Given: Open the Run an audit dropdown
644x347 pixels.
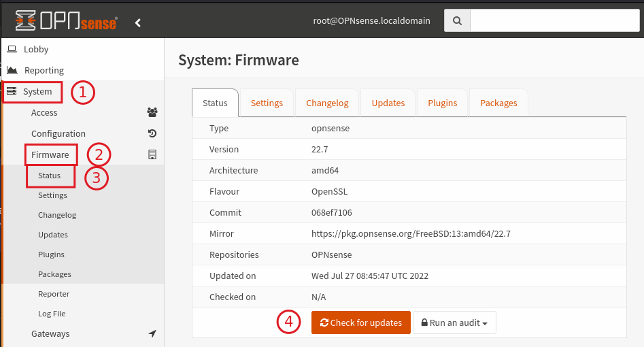Looking at the screenshot, I should pyautogui.click(x=454, y=323).
